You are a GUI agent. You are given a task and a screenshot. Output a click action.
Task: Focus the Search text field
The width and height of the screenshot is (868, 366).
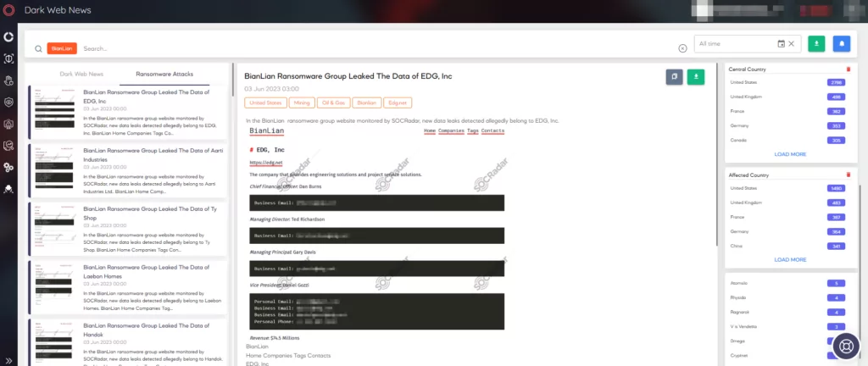point(376,48)
